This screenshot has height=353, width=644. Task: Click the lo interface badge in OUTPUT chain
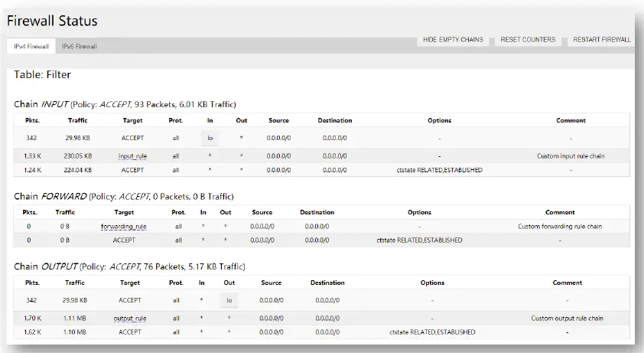click(x=229, y=300)
